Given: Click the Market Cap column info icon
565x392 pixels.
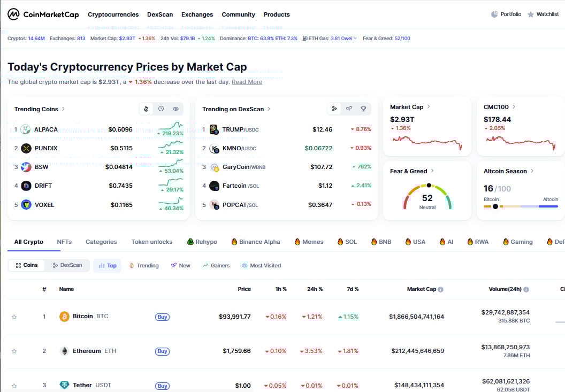Looking at the screenshot, I should (440, 289).
